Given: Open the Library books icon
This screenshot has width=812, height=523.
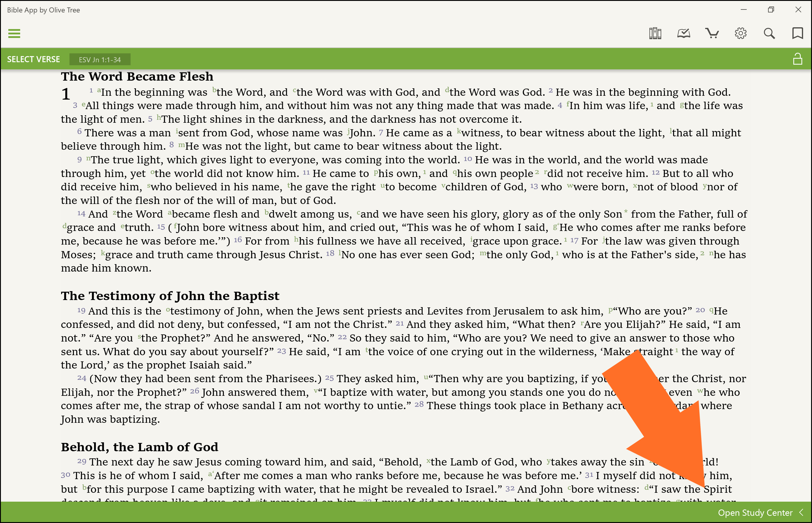Looking at the screenshot, I should 655,34.
